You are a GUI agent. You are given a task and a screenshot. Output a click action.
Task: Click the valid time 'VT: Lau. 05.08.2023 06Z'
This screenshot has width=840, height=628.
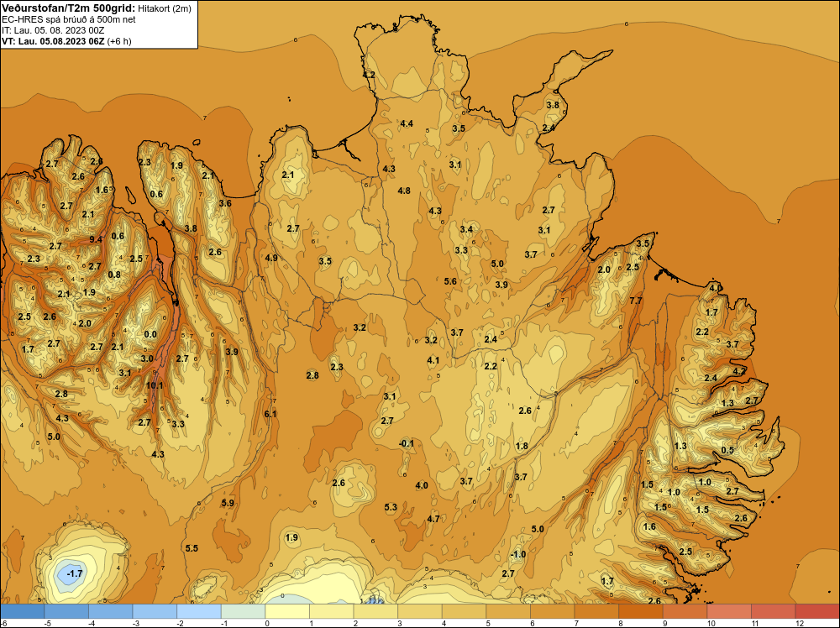coord(53,41)
